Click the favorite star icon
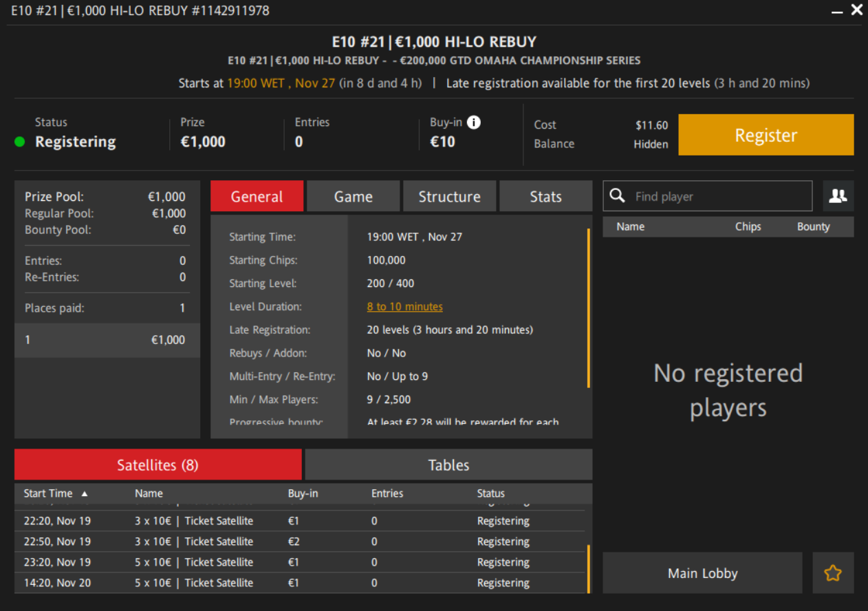Image resolution: width=868 pixels, height=611 pixels. [x=833, y=573]
